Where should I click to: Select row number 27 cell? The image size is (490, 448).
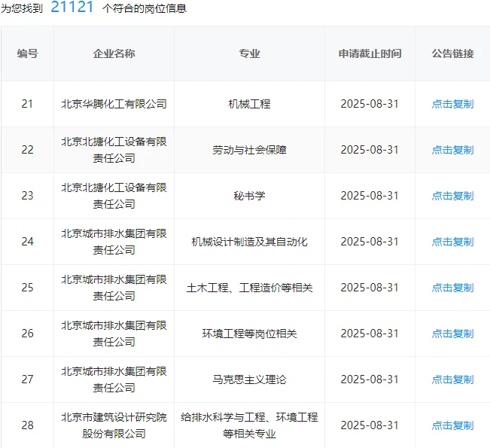[28, 379]
